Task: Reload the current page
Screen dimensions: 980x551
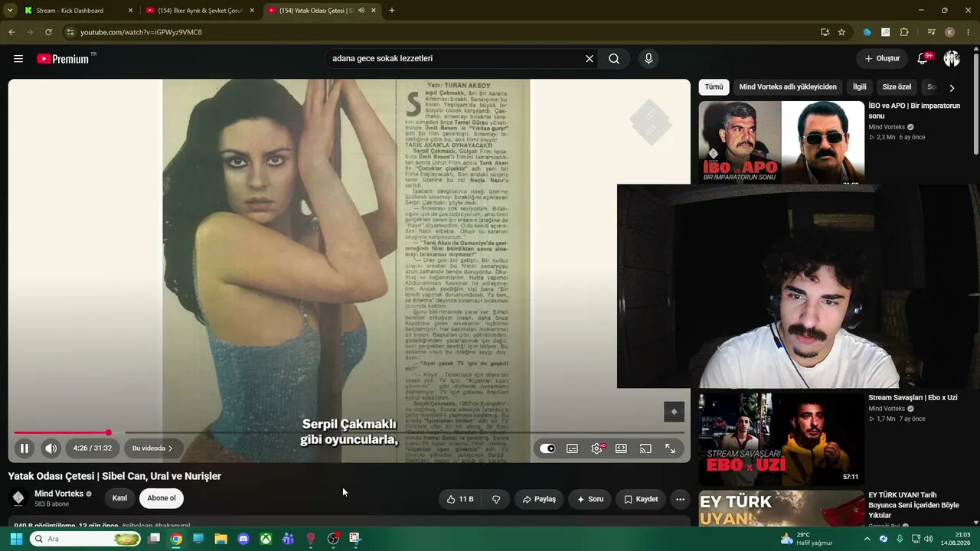Action: [x=48, y=32]
